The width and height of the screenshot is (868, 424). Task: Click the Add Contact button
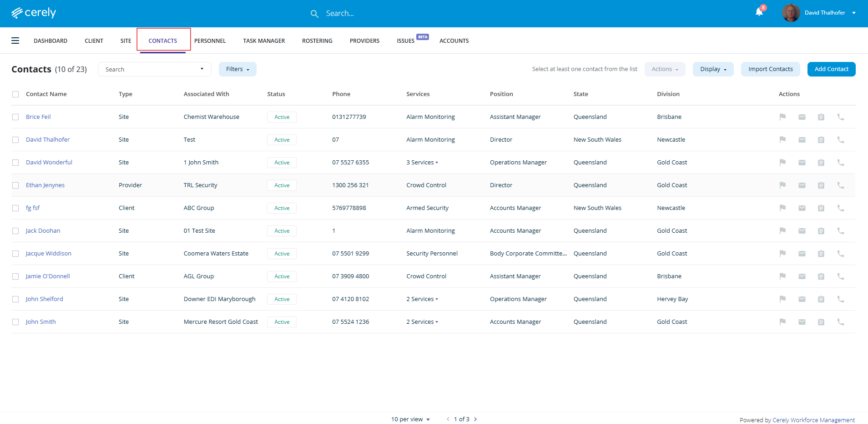[831, 69]
